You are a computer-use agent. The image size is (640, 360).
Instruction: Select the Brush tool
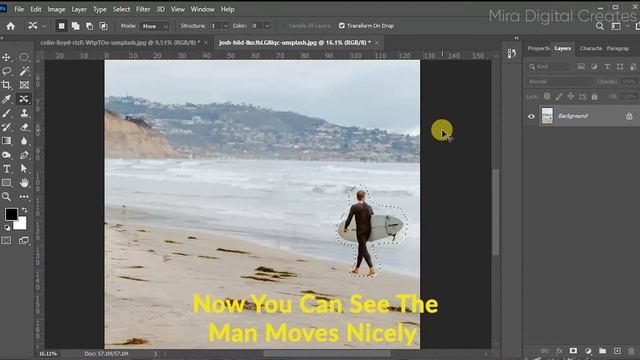(x=7, y=113)
